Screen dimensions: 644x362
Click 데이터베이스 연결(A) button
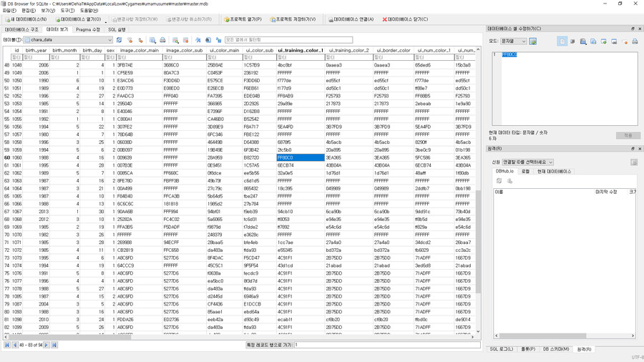(x=351, y=19)
